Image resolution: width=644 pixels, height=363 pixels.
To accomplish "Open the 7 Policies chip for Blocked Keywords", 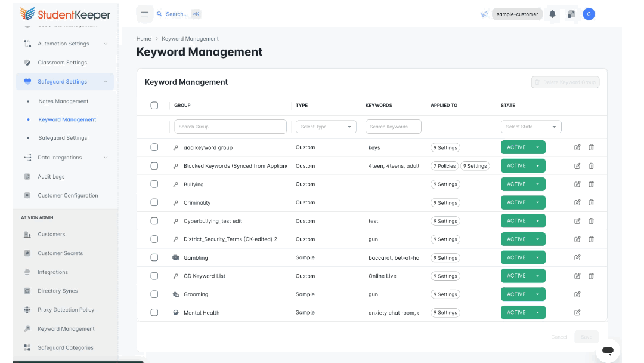I will (x=444, y=166).
